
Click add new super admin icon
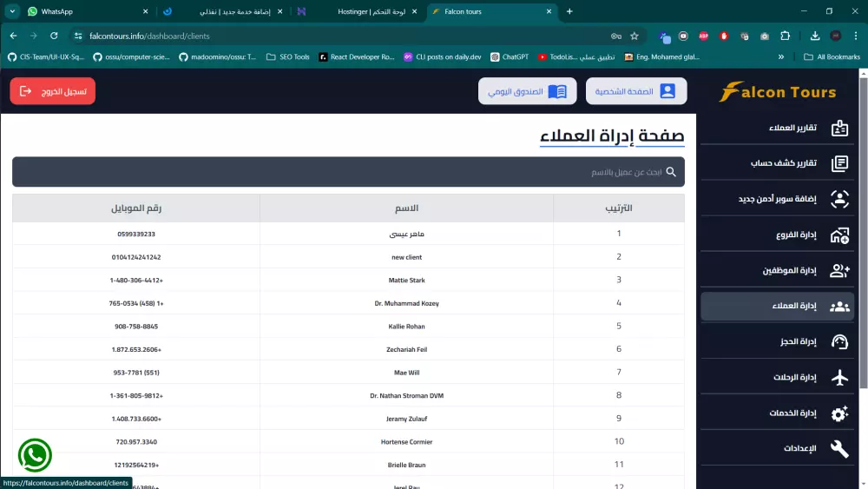pyautogui.click(x=839, y=199)
